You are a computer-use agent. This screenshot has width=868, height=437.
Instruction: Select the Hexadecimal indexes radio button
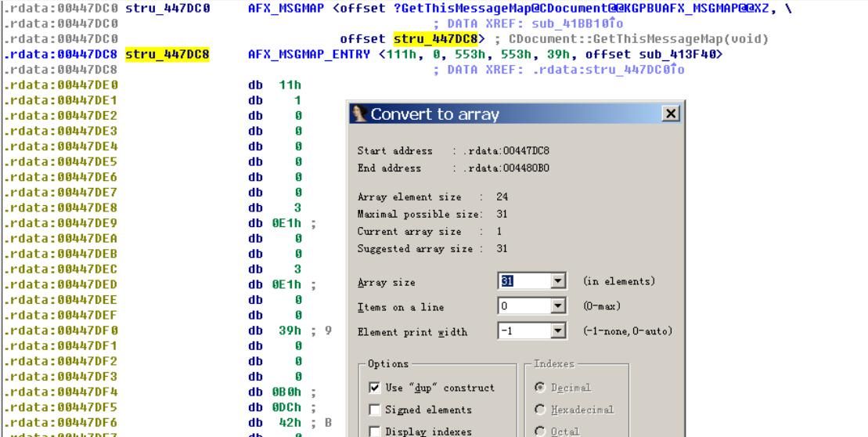point(540,410)
